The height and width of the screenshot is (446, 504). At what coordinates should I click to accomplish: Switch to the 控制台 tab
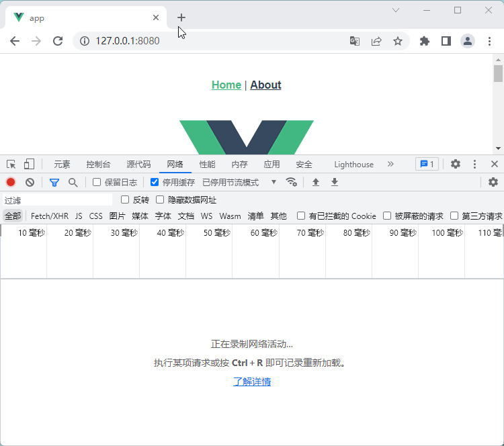pyautogui.click(x=98, y=165)
